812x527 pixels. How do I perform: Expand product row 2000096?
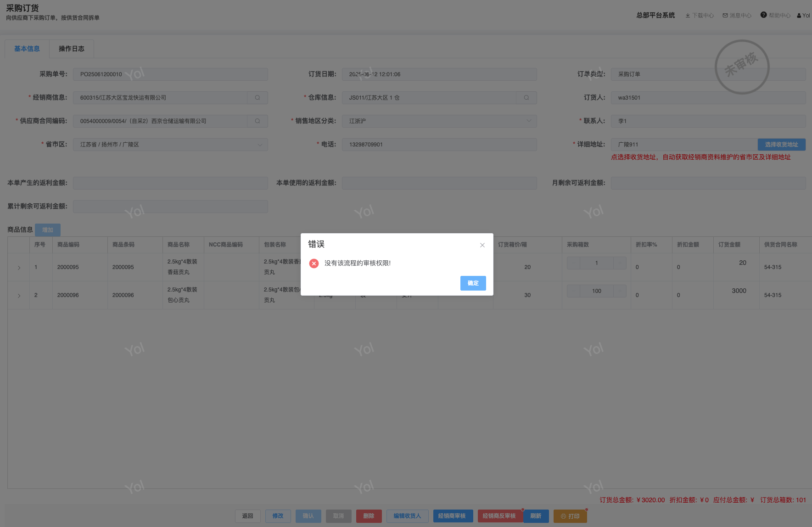click(19, 296)
